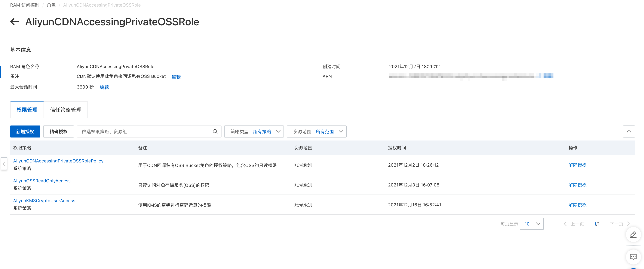
Task: Click the search magnifier icon
Action: tap(215, 131)
